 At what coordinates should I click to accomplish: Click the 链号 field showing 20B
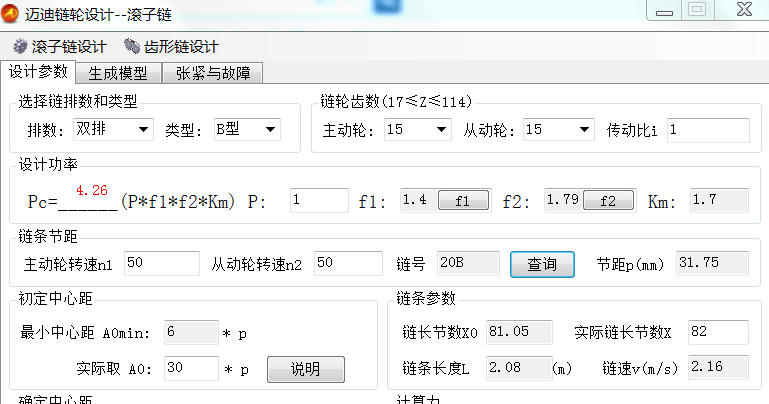(x=468, y=263)
